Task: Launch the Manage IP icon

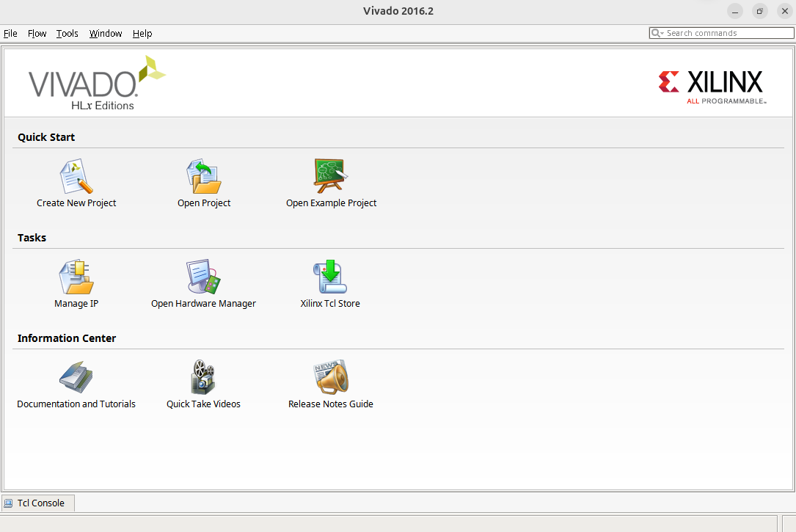Action: pos(76,277)
